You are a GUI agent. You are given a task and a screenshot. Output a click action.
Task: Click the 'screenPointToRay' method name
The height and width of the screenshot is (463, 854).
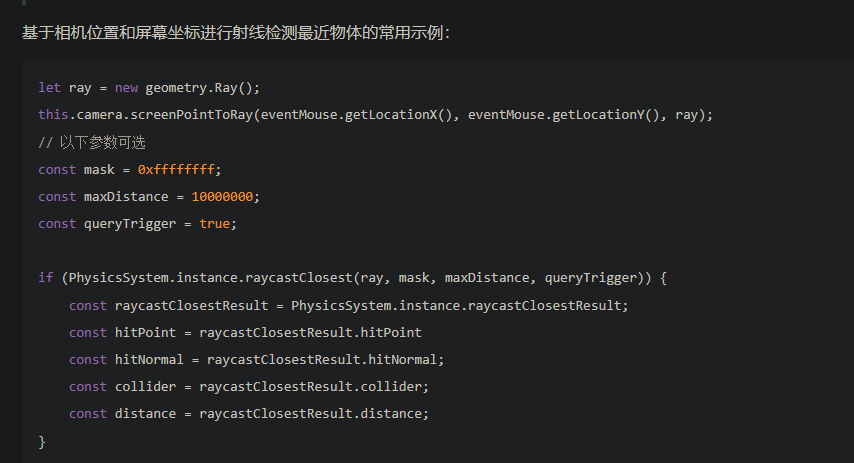tap(192, 114)
